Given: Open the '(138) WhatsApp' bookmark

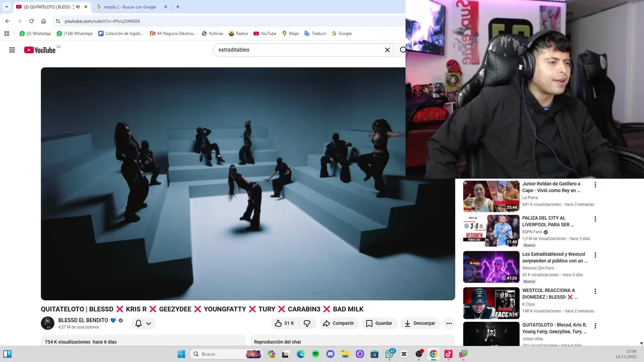Looking at the screenshot, I should pyautogui.click(x=74, y=34).
